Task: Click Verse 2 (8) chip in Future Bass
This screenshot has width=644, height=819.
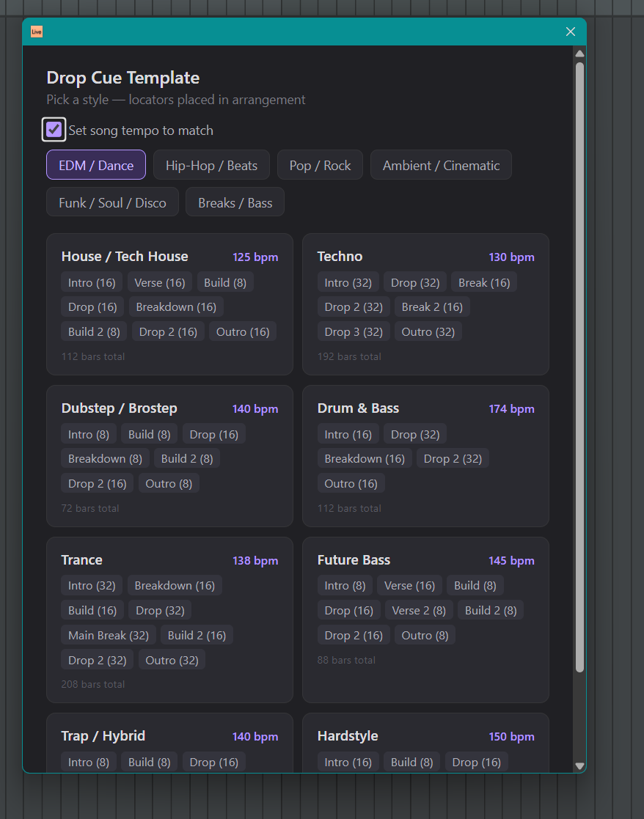Action: point(419,610)
